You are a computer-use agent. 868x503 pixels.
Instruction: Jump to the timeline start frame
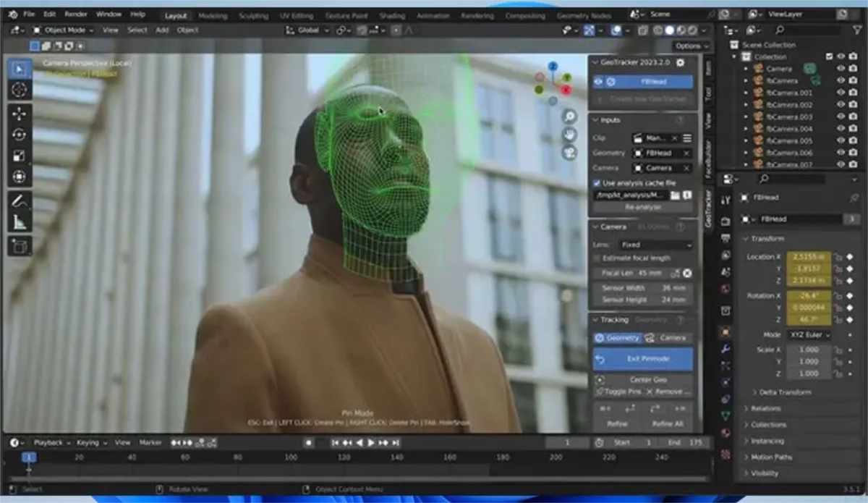(x=335, y=442)
